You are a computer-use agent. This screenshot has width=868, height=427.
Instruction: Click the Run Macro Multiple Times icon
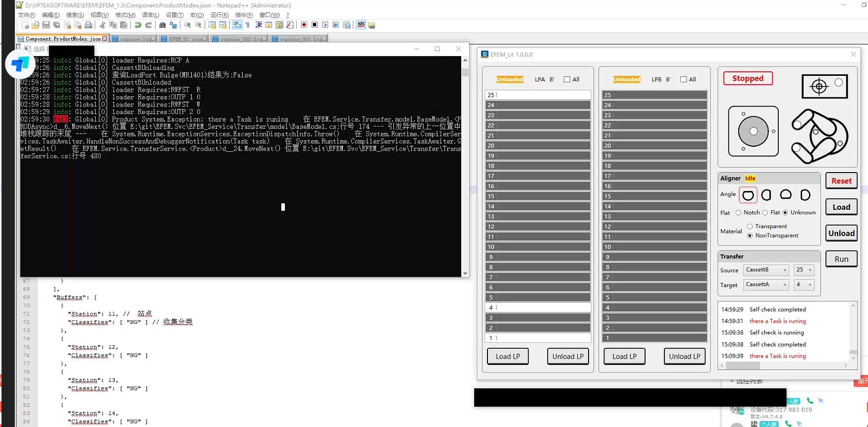point(336,25)
